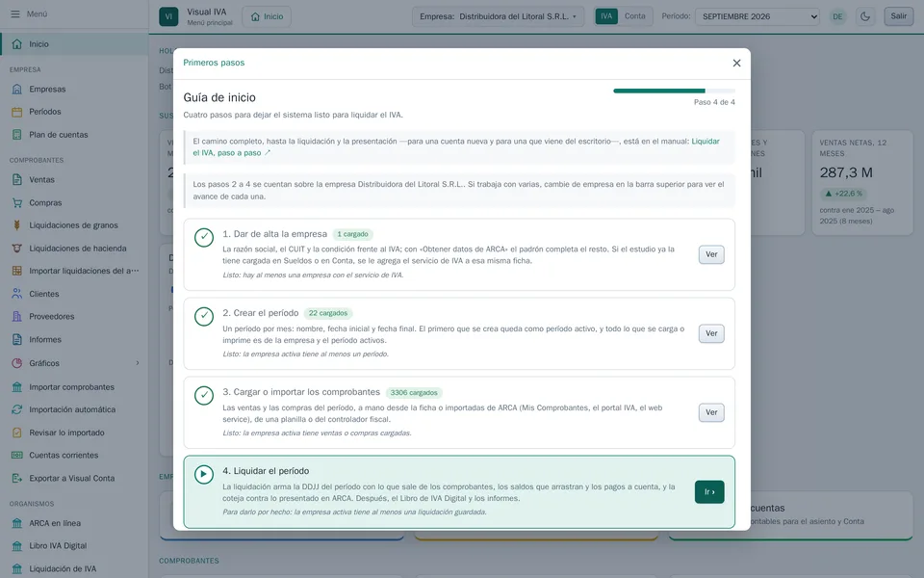Click the Gráficos pie chart icon
924x578 pixels.
click(x=17, y=363)
